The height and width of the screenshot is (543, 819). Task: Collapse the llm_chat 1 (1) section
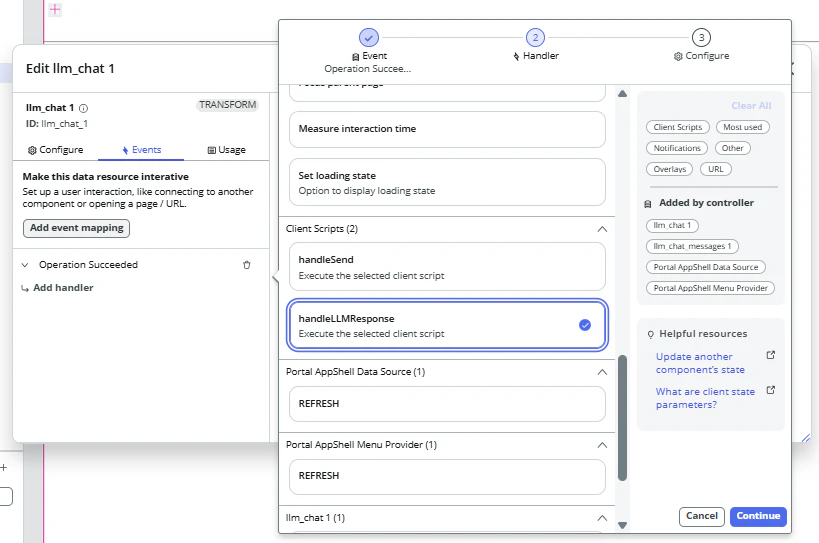[x=602, y=518]
